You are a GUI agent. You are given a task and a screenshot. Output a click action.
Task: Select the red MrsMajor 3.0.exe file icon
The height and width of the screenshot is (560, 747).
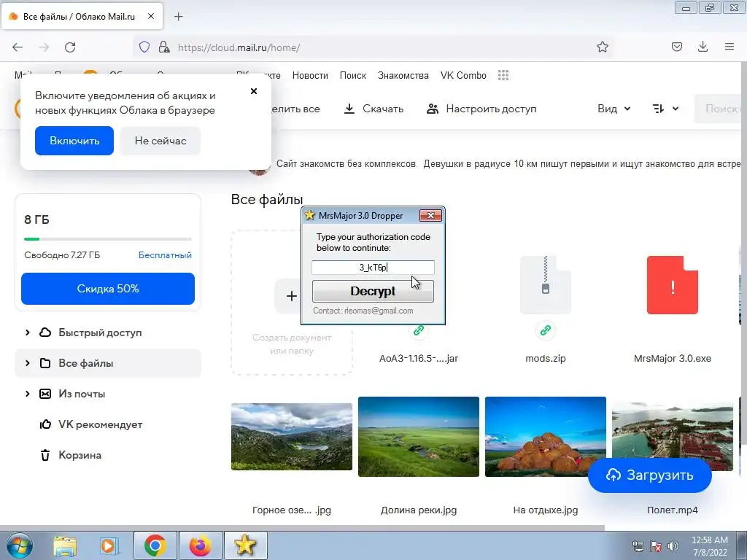(672, 285)
